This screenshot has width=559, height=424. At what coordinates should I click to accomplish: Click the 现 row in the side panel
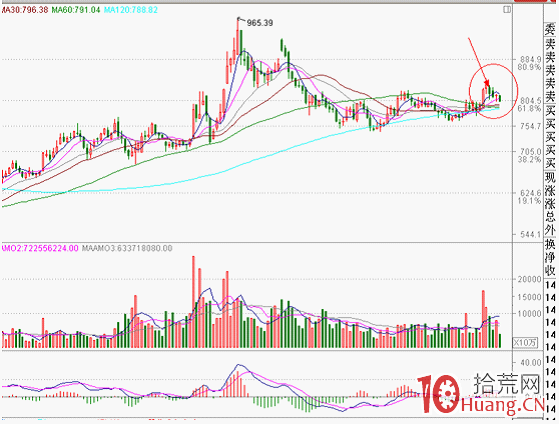pyautogui.click(x=550, y=178)
